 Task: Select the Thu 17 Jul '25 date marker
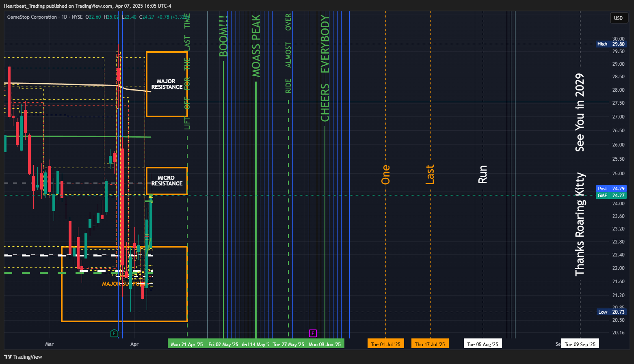point(430,344)
